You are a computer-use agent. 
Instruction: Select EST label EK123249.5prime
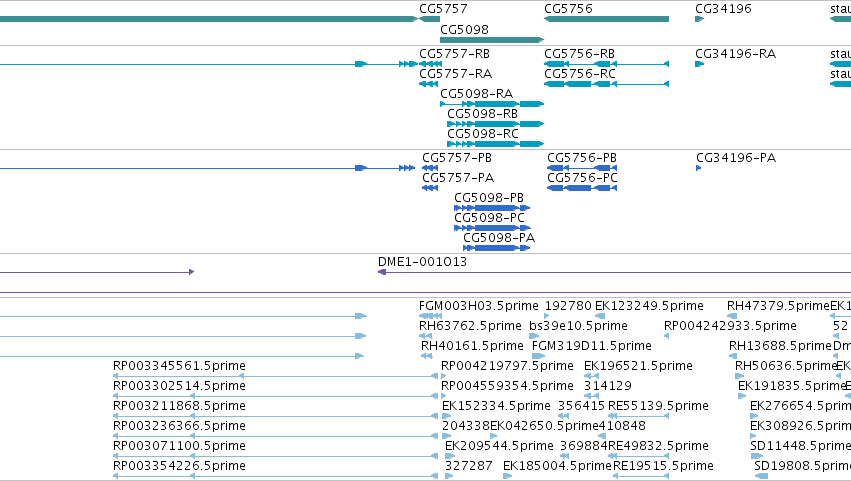pyautogui.click(x=649, y=306)
